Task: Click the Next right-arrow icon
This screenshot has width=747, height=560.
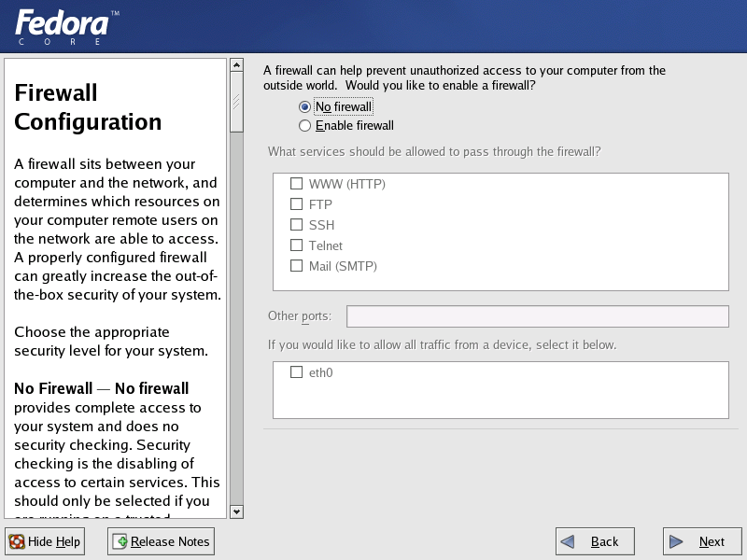Action: [676, 542]
